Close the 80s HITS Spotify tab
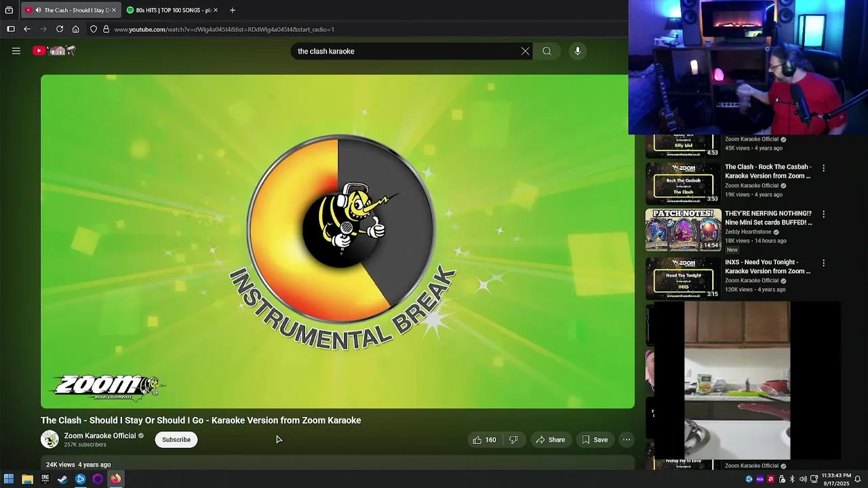The image size is (868, 488). click(216, 10)
